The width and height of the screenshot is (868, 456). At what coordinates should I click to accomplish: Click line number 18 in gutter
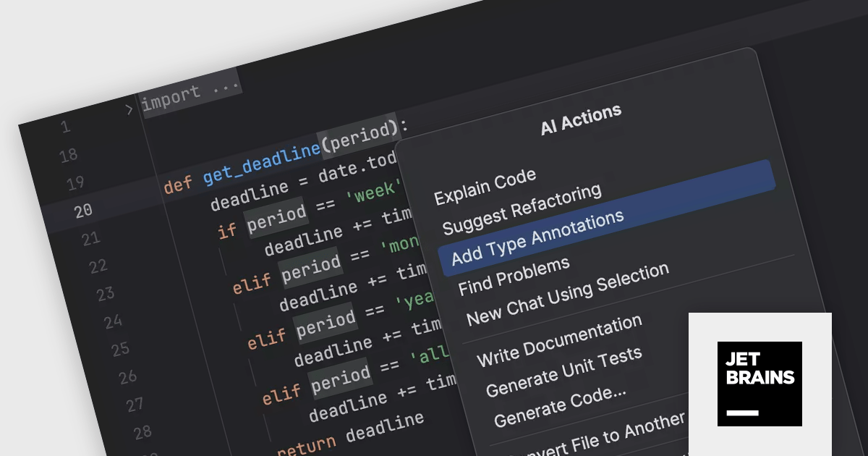click(x=69, y=156)
